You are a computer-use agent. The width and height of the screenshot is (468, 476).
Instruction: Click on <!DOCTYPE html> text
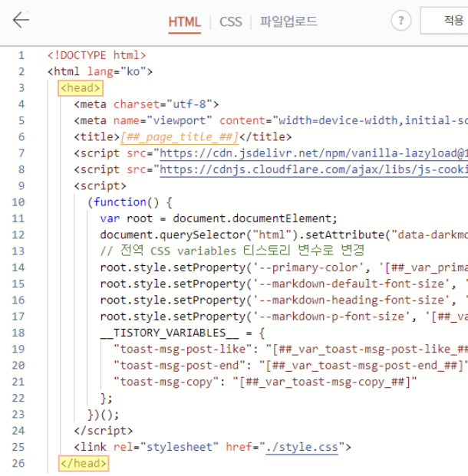[97, 55]
